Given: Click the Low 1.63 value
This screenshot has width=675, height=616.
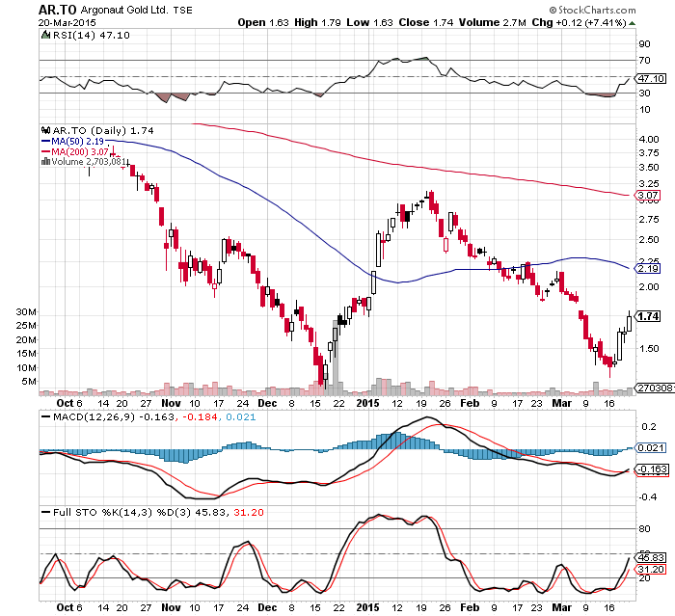Looking at the screenshot, I should coord(369,23).
